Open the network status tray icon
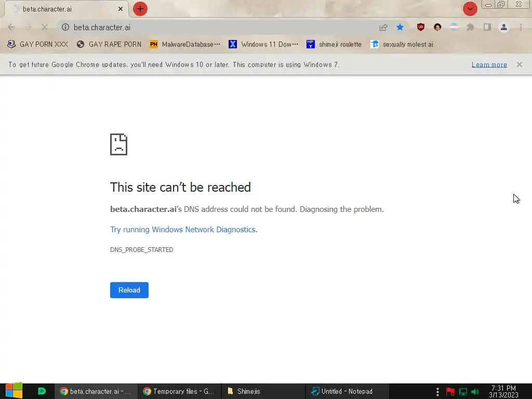 coord(463,392)
